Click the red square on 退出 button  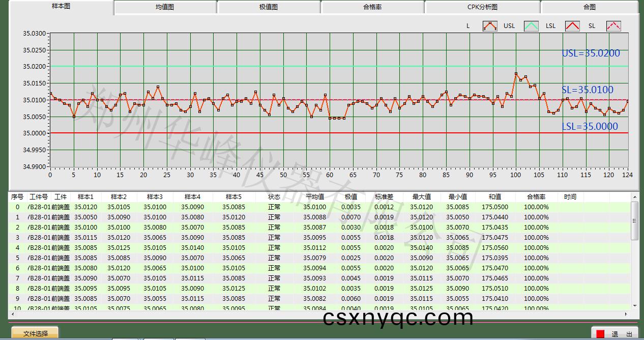tap(600, 334)
